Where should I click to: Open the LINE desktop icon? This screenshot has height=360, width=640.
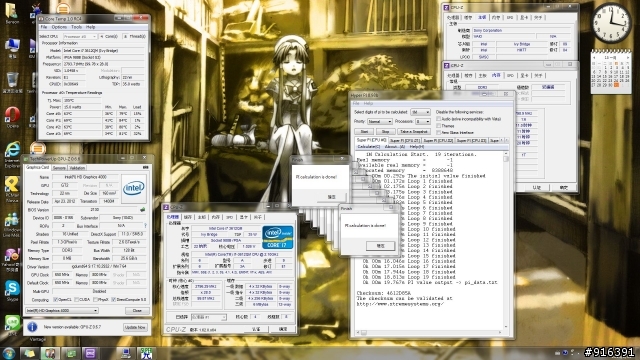(x=12, y=322)
